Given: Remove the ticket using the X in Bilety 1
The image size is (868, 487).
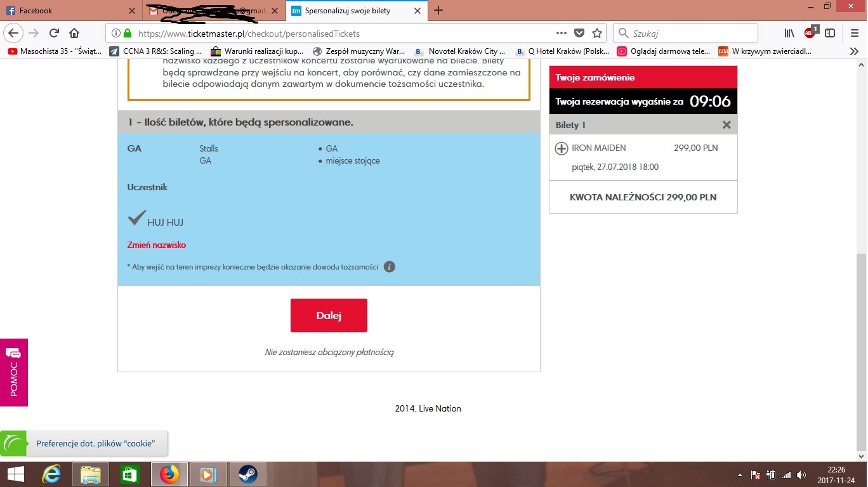Looking at the screenshot, I should [x=727, y=125].
